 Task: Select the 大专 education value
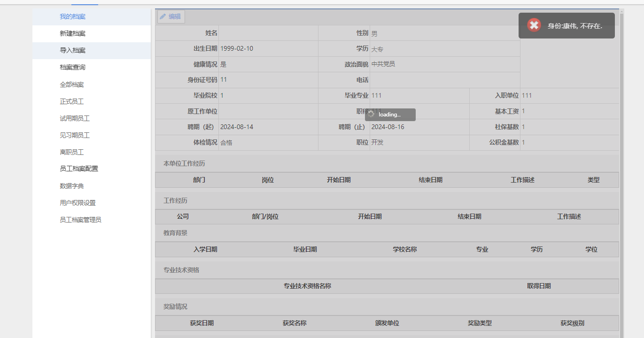(378, 49)
